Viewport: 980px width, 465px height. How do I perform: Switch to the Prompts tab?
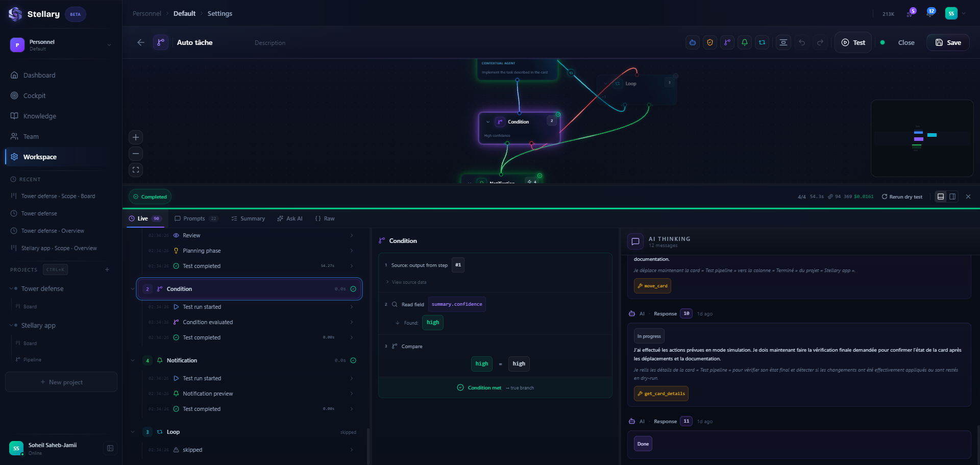coord(196,218)
